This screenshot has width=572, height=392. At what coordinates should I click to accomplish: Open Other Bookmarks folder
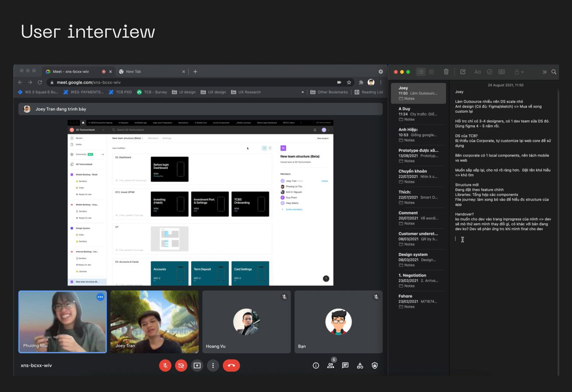pyautogui.click(x=329, y=92)
